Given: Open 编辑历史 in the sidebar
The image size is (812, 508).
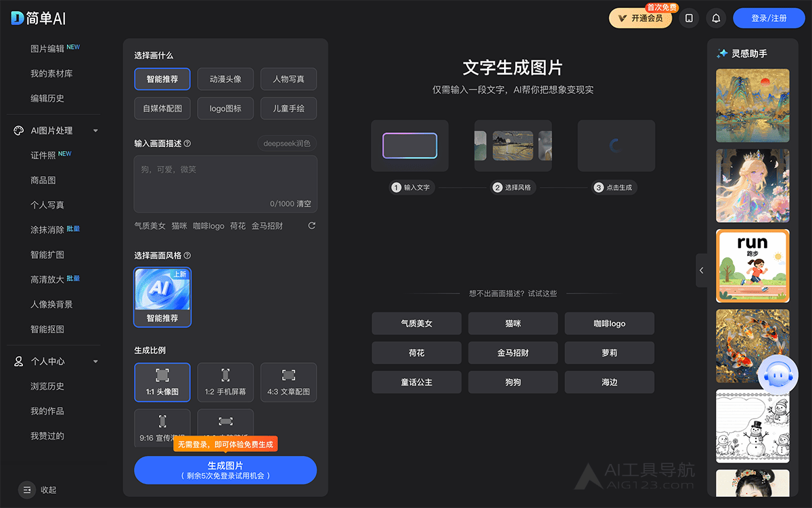Looking at the screenshot, I should [47, 98].
